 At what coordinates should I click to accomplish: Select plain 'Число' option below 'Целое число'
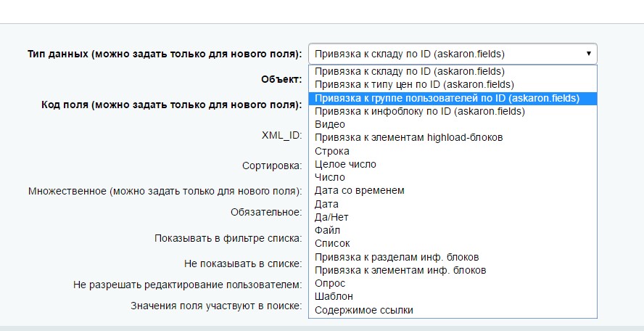(330, 177)
